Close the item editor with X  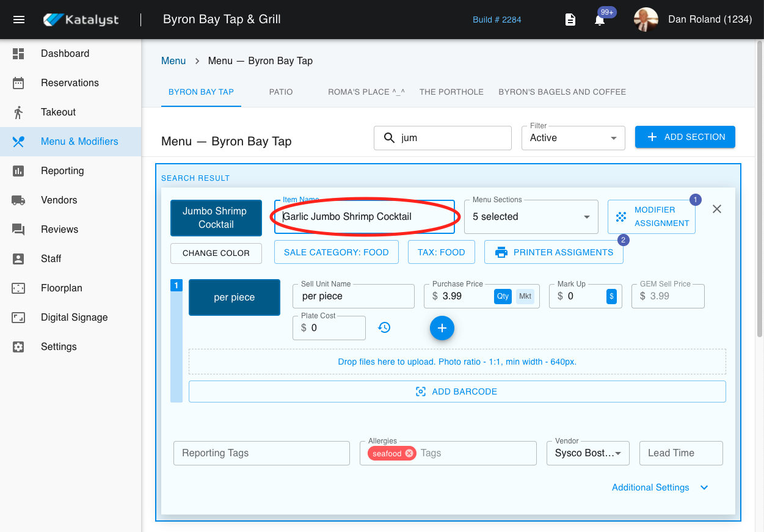(x=717, y=209)
